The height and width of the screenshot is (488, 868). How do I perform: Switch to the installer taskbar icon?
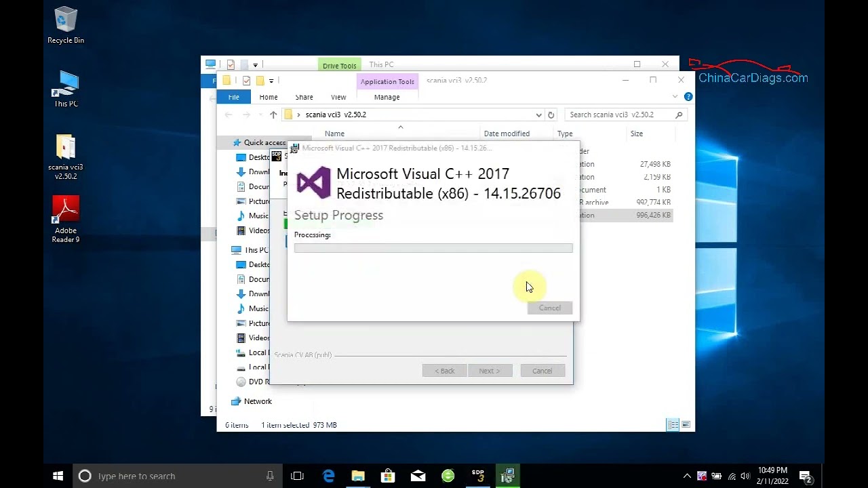pyautogui.click(x=507, y=476)
